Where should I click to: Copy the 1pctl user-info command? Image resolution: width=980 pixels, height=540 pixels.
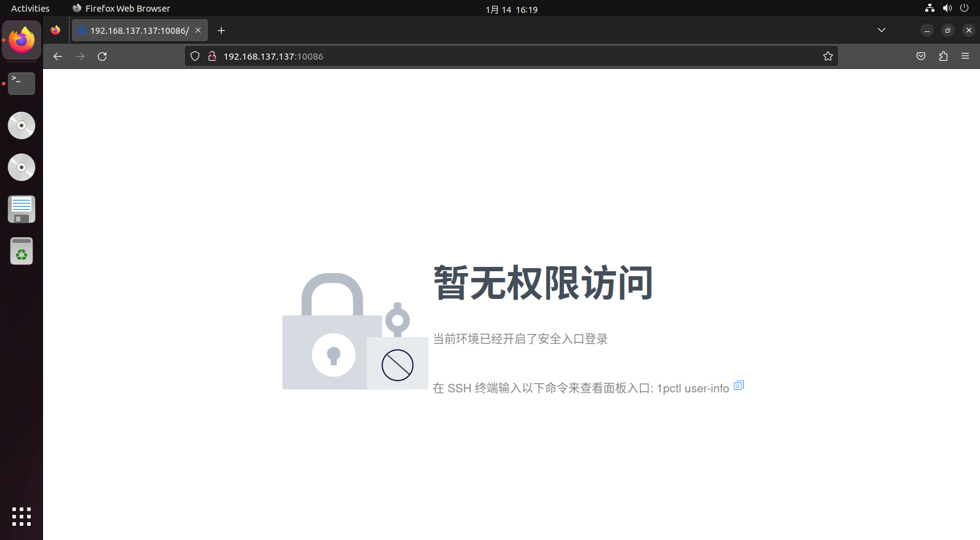(739, 386)
